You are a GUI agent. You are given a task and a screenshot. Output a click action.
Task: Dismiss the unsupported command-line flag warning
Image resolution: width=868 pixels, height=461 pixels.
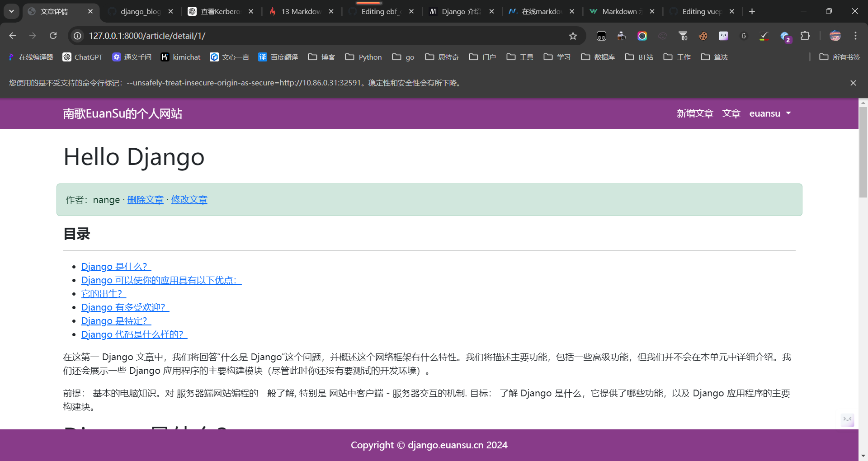[x=853, y=83]
